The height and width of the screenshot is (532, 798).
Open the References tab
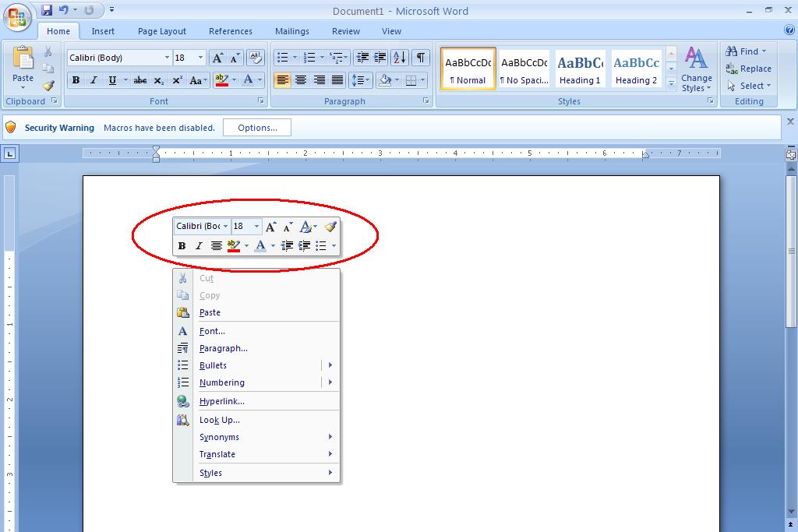tap(231, 31)
